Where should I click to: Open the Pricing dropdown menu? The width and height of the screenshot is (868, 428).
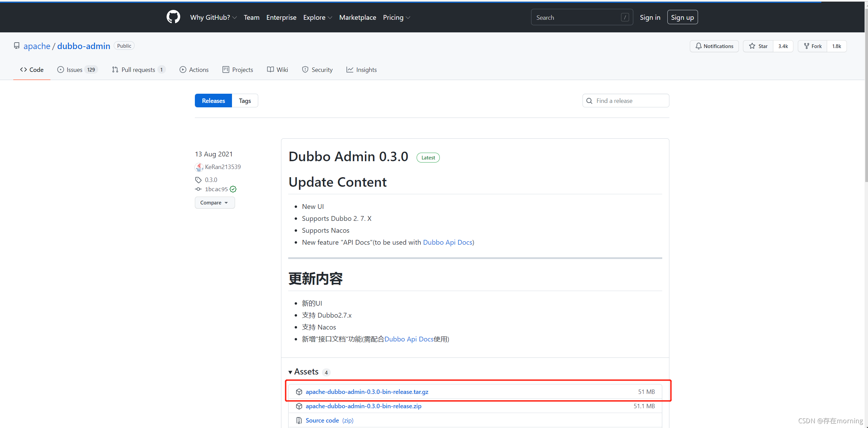pyautogui.click(x=396, y=17)
